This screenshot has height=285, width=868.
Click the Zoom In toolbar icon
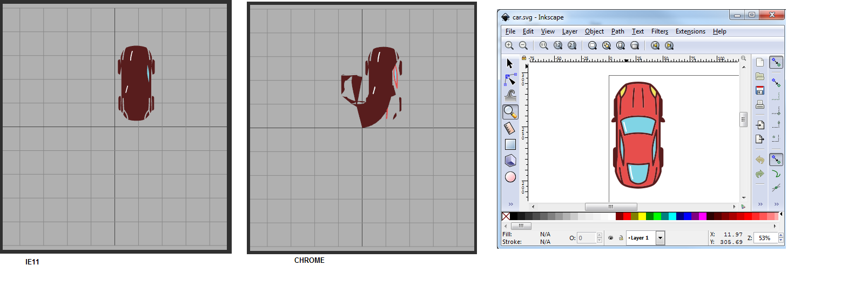(509, 45)
